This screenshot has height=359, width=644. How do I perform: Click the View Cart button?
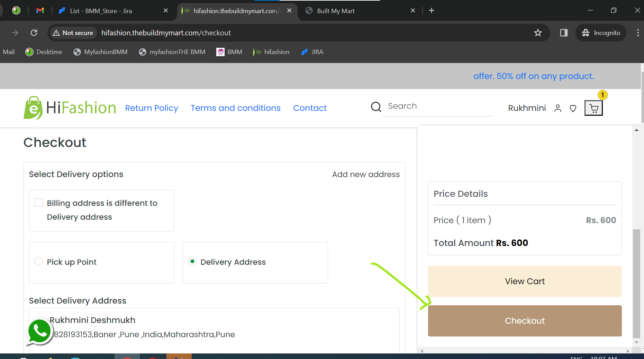click(525, 281)
